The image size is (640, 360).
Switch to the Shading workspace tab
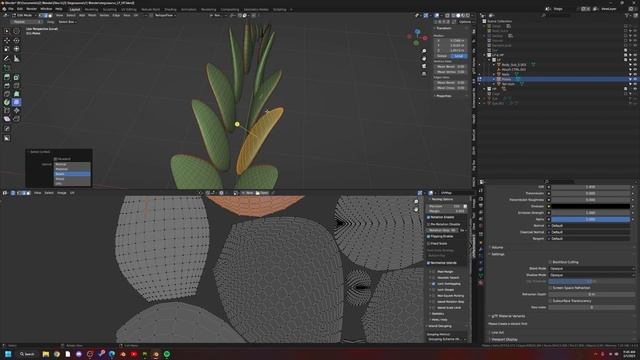pos(170,9)
